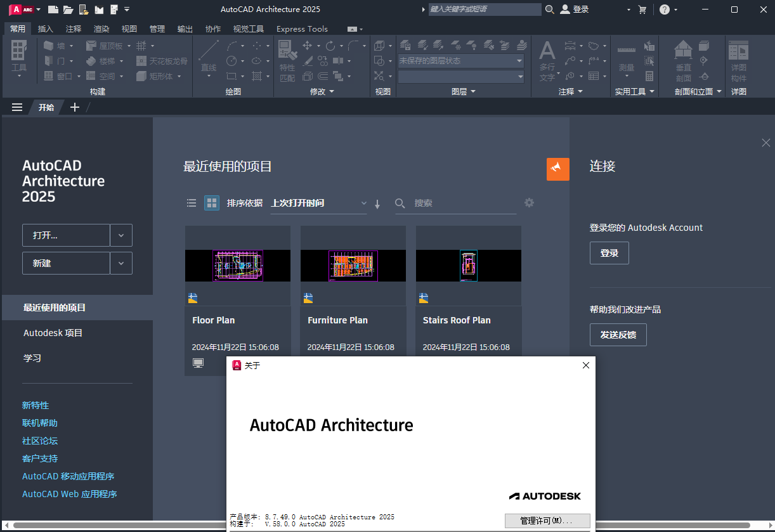
Task: Click the shopping cart icon in title bar
Action: coord(642,10)
